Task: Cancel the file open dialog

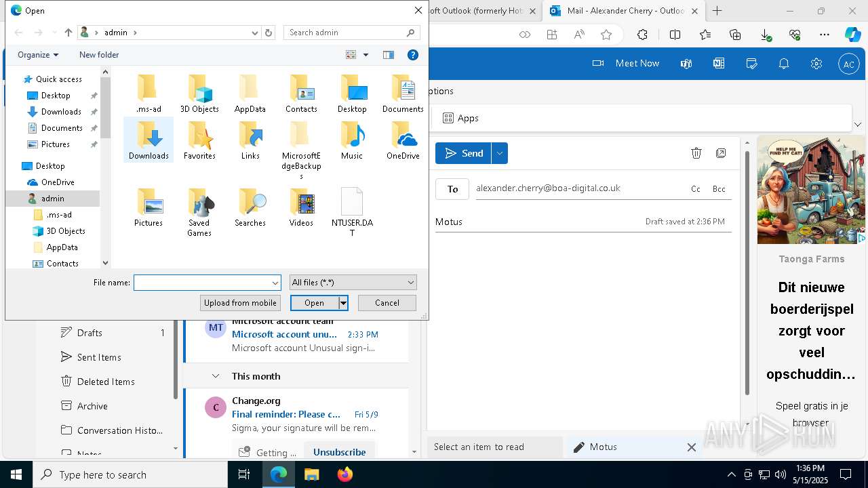Action: click(x=387, y=303)
